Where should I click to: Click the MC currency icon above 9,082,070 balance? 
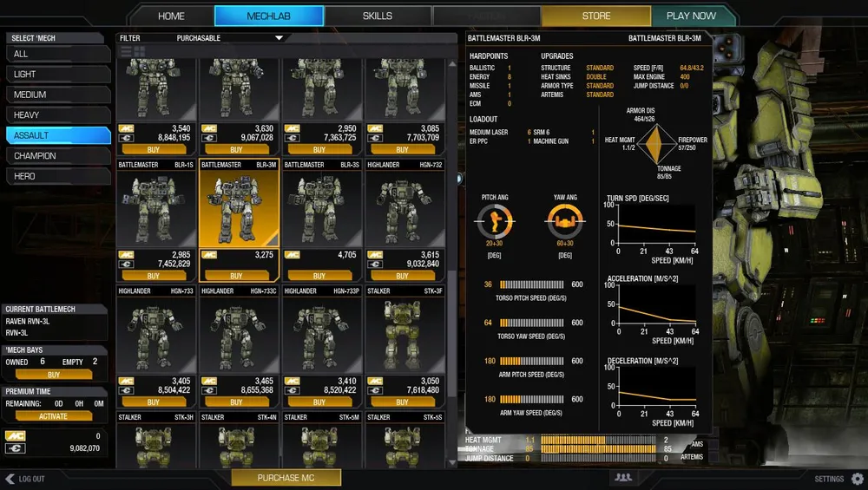click(x=16, y=436)
